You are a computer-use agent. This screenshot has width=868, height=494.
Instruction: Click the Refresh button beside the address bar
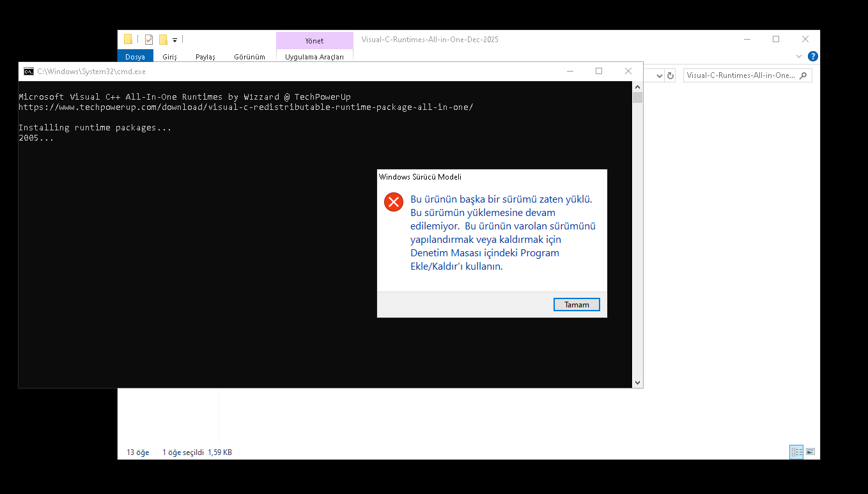click(x=670, y=75)
